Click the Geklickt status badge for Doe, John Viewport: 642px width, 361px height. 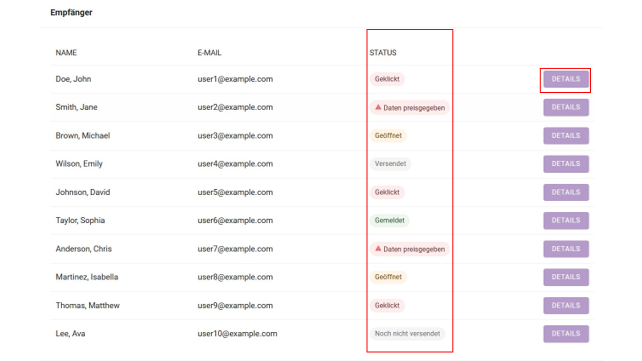point(387,79)
